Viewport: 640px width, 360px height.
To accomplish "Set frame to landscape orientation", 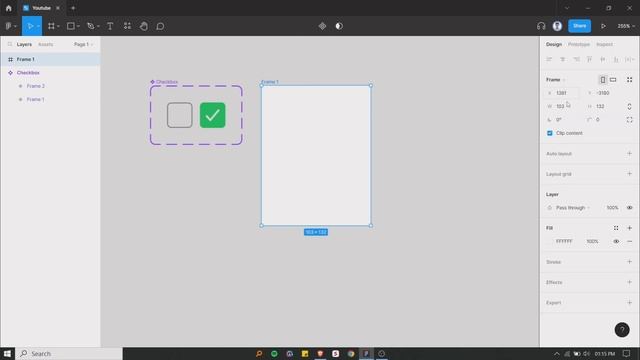I will [x=613, y=80].
